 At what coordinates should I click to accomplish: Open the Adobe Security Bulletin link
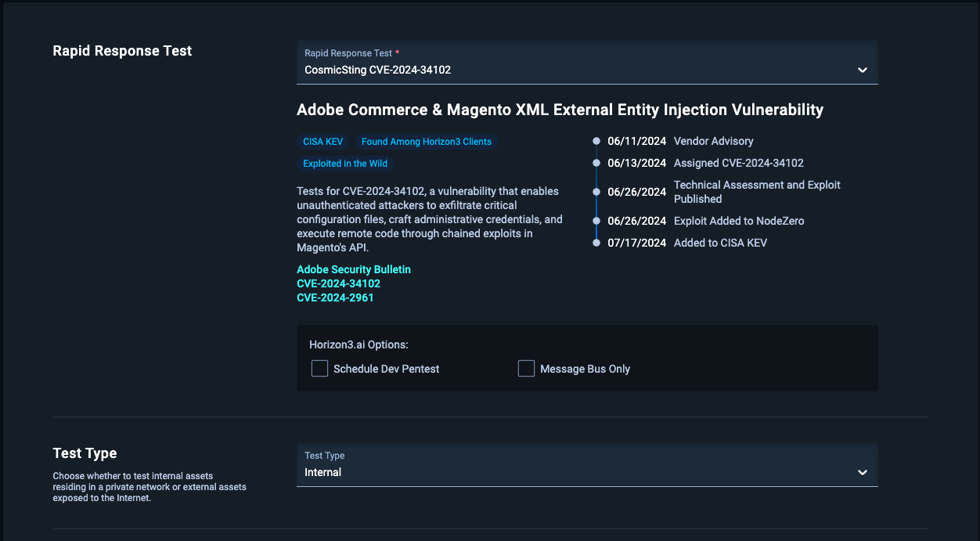tap(354, 269)
